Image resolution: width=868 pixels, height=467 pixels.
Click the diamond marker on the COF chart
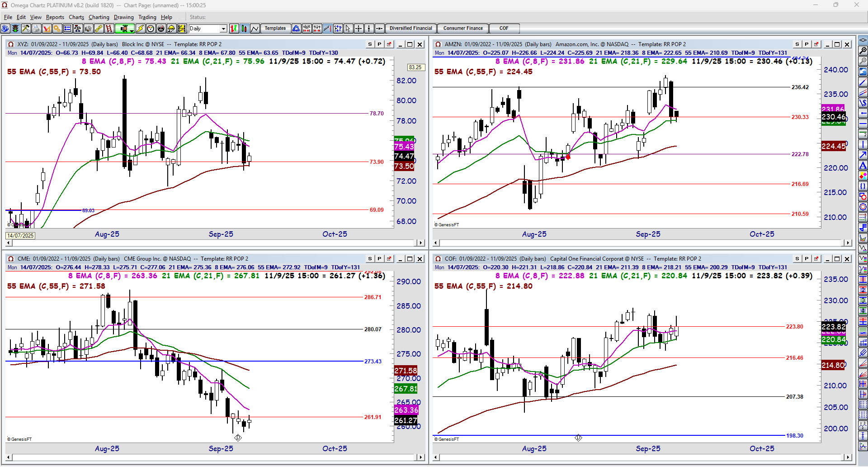pos(578,438)
